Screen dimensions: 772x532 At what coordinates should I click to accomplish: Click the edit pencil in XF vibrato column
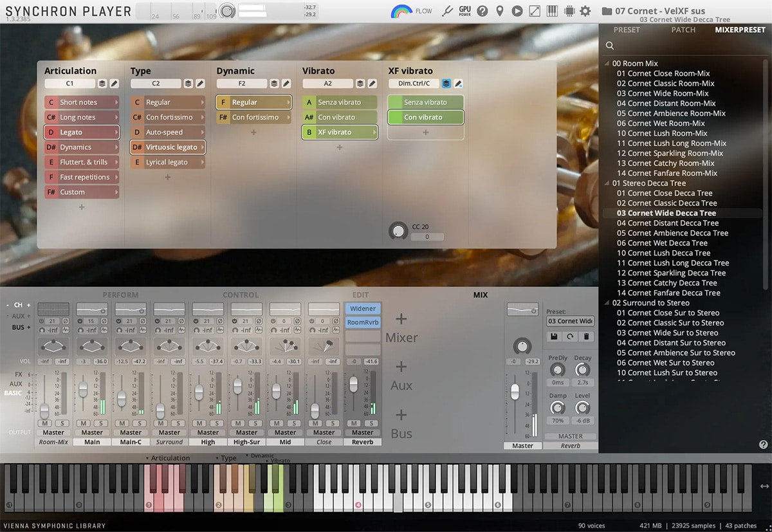[x=458, y=84]
